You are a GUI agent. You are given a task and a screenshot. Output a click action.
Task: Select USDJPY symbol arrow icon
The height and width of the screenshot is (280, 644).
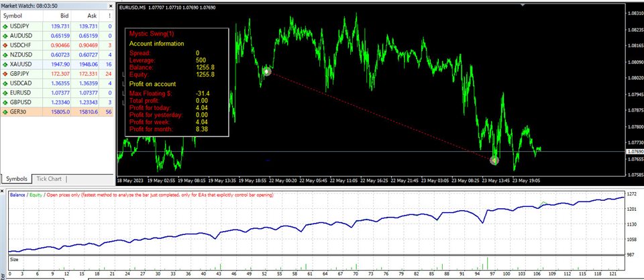[5, 26]
